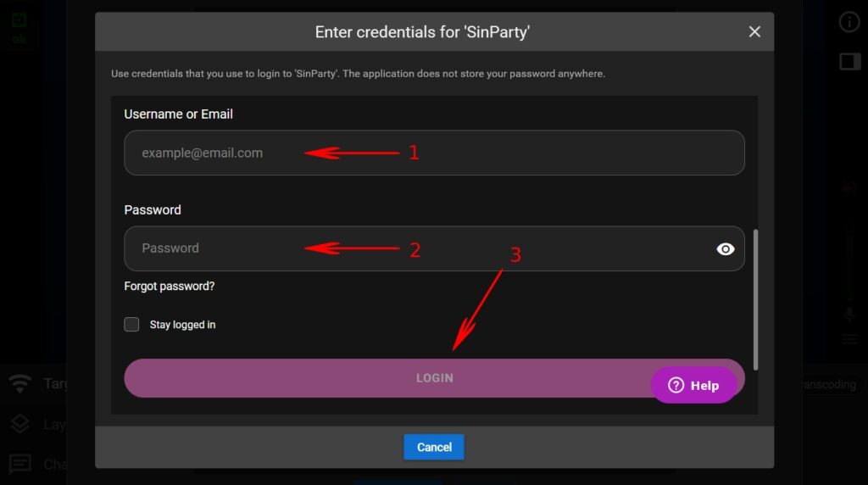Screen dimensions: 868x485
Task: Toggle password visibility with the eye icon
Action: (x=726, y=249)
